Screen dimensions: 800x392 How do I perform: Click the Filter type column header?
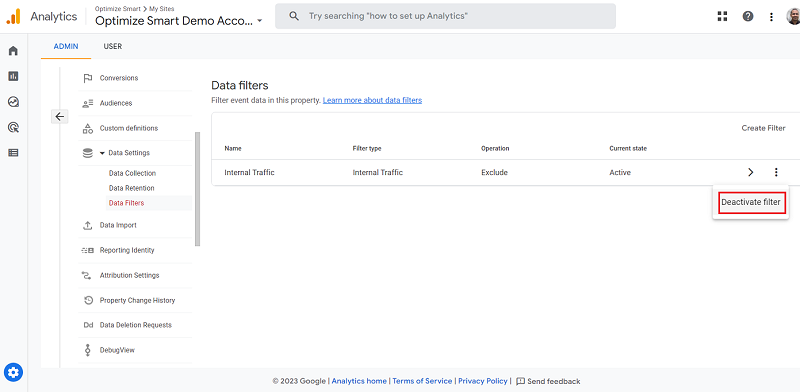point(367,149)
